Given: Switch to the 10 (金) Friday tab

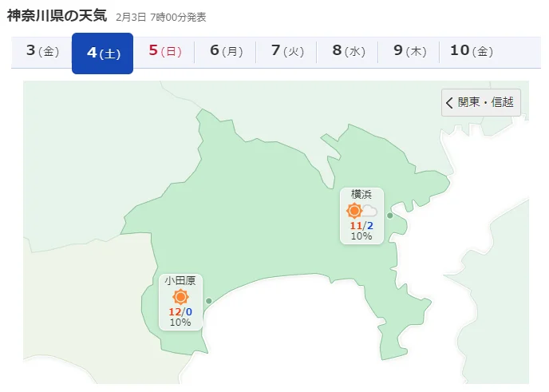Looking at the screenshot, I should click(471, 52).
